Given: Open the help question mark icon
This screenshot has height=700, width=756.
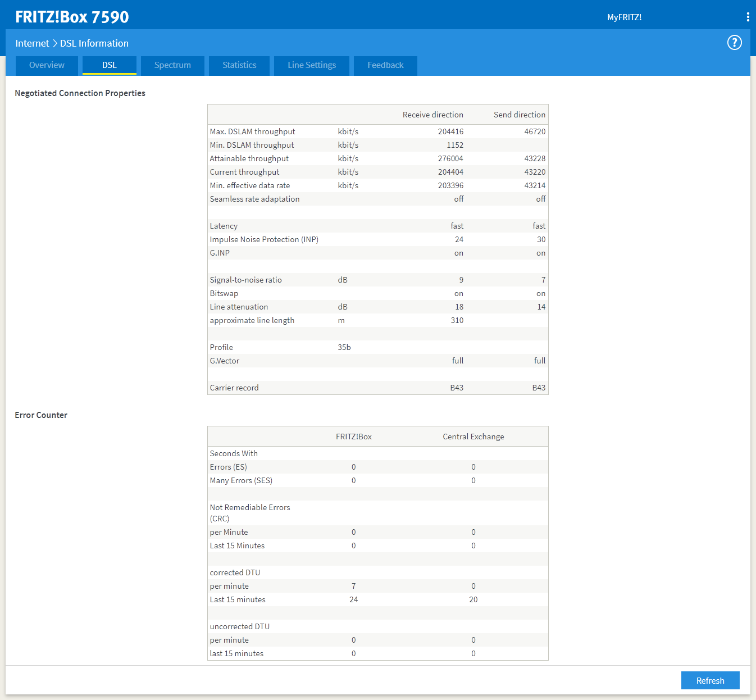Looking at the screenshot, I should click(x=734, y=43).
